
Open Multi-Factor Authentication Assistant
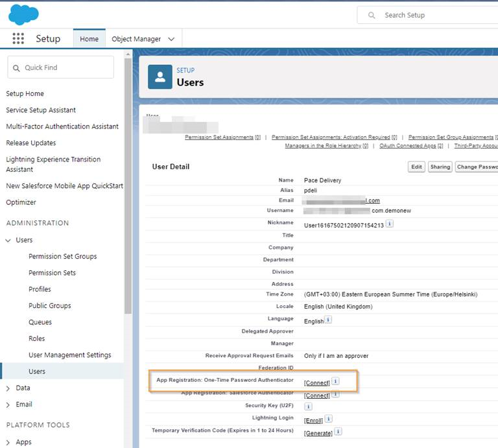click(x=62, y=126)
